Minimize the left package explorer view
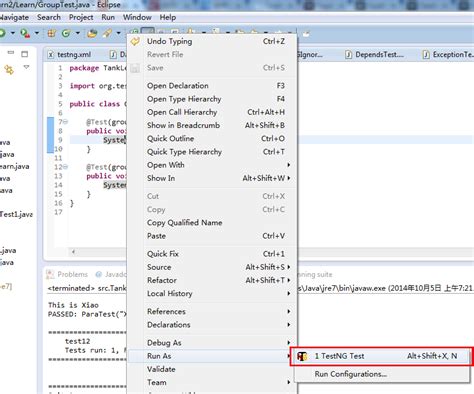Viewport: 474px width, 394px height. pos(11,53)
